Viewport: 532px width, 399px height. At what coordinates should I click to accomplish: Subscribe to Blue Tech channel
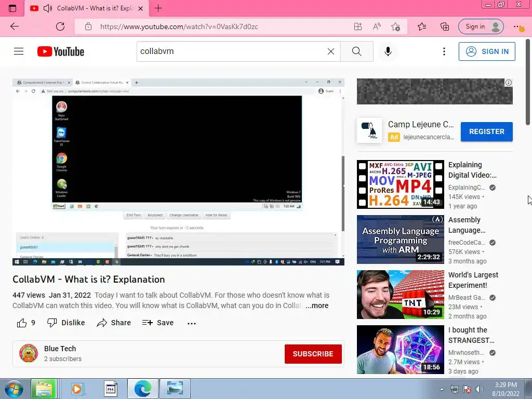(x=313, y=354)
